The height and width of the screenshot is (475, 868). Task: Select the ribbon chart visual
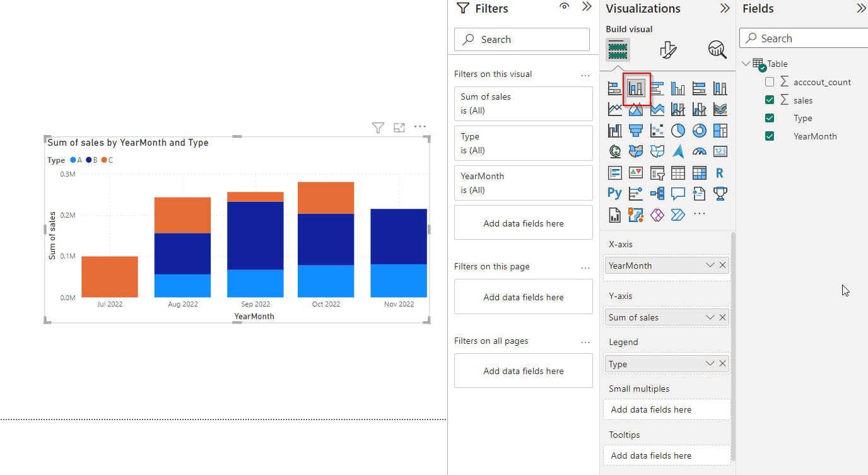pyautogui.click(x=720, y=109)
